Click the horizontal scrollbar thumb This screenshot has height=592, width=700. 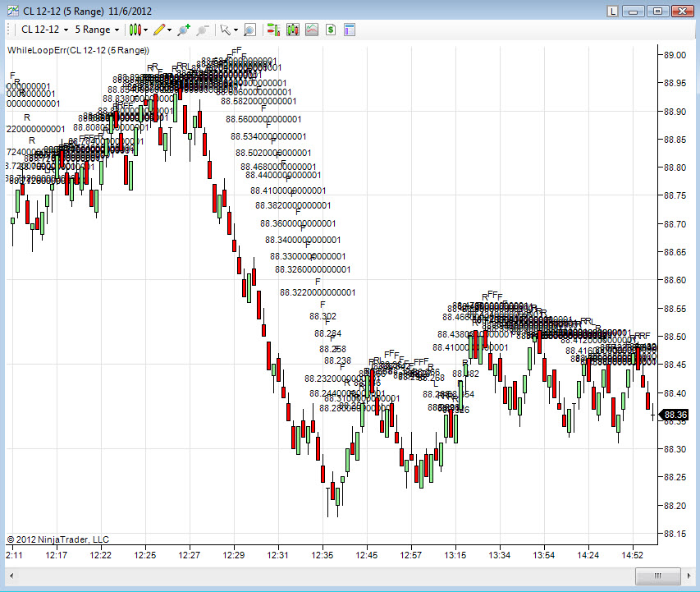(657, 576)
